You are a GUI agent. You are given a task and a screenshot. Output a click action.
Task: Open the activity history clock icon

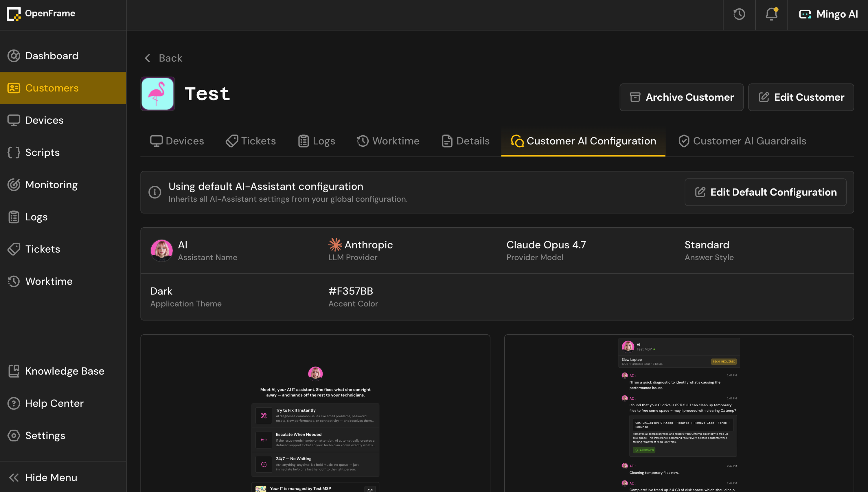tap(739, 14)
